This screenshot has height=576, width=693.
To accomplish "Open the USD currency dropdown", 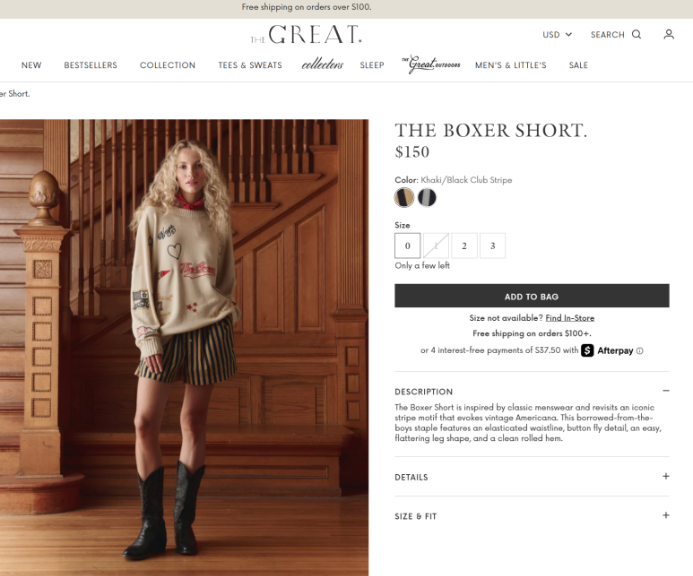I will [x=557, y=34].
